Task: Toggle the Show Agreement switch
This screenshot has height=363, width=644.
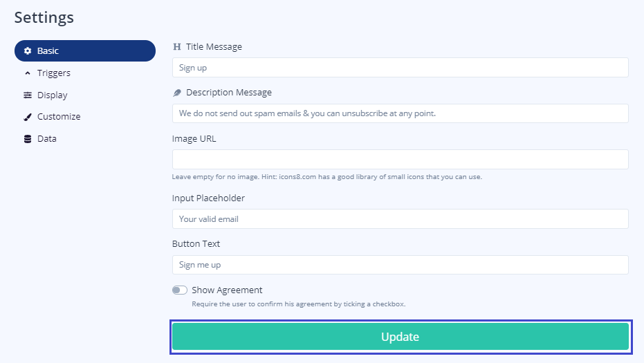Action: click(180, 290)
